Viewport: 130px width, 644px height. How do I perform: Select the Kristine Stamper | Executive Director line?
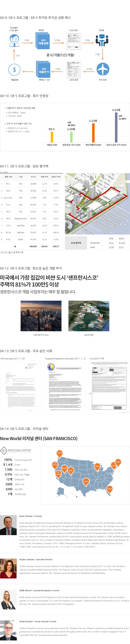tap(36, 560)
